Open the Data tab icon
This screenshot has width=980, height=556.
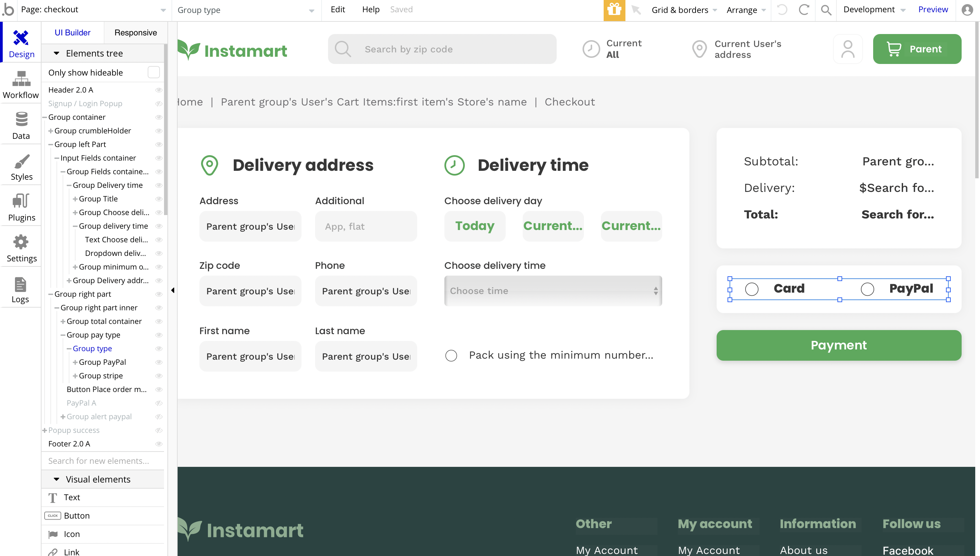(21, 119)
